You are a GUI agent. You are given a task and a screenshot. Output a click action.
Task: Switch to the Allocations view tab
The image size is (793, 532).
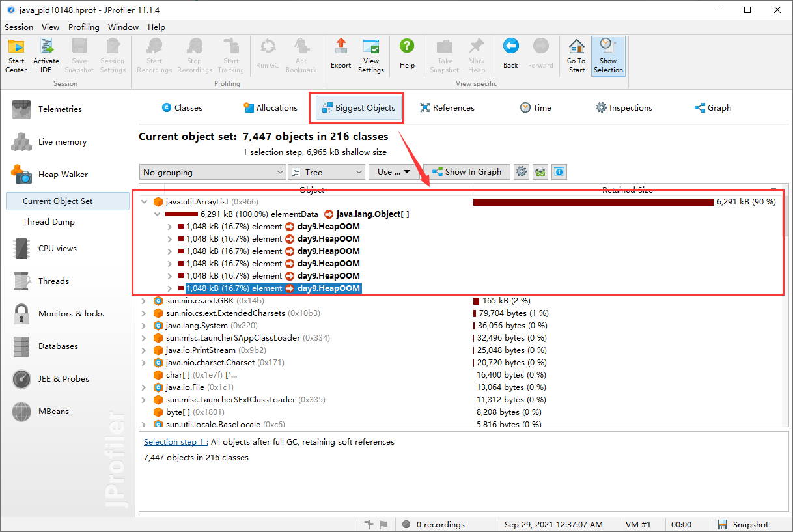(x=270, y=108)
